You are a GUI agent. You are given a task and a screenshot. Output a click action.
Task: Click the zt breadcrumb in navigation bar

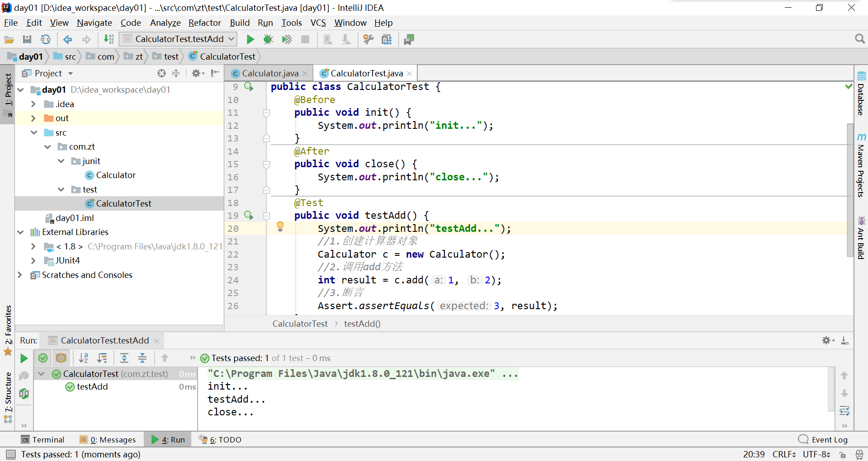tap(134, 56)
